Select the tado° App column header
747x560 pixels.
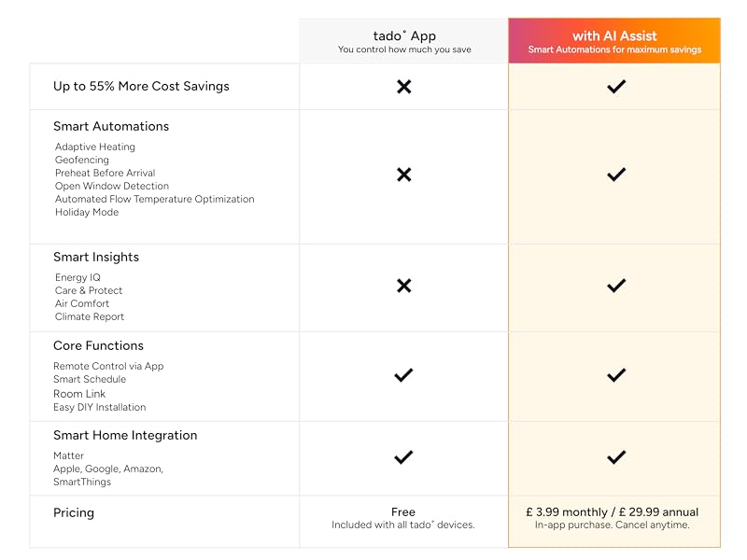click(403, 41)
